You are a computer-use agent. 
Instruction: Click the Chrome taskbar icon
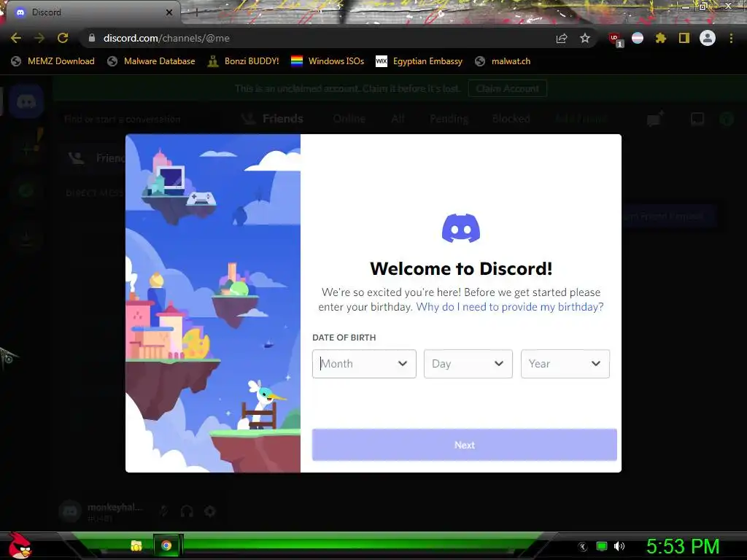[166, 545]
